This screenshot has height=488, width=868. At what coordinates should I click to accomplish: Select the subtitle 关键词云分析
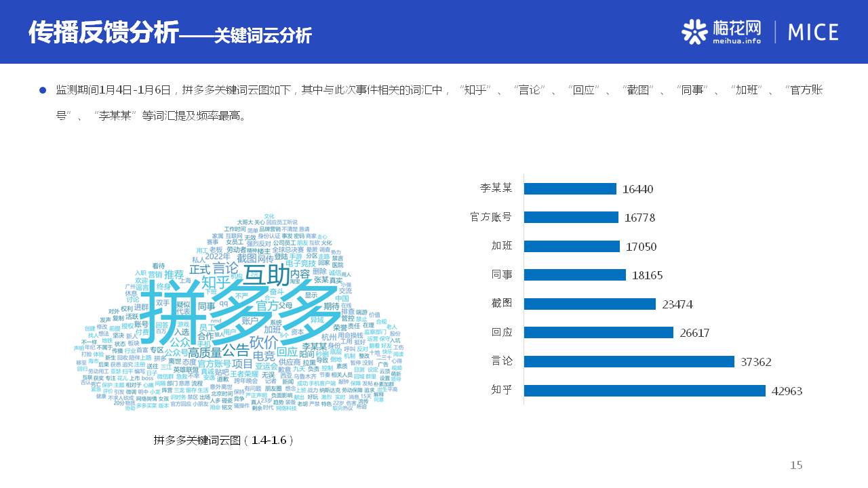pos(263,35)
